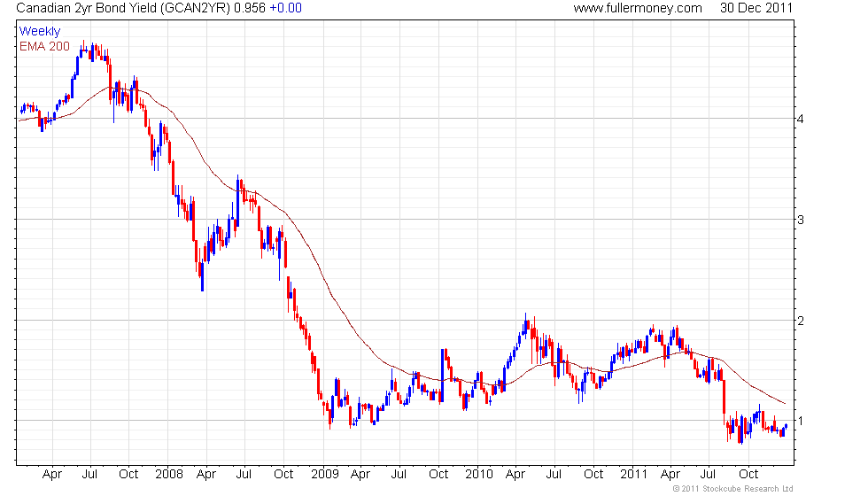This screenshot has width=868, height=496.
Task: Select the Oct label just before 2011
Action: pos(593,474)
